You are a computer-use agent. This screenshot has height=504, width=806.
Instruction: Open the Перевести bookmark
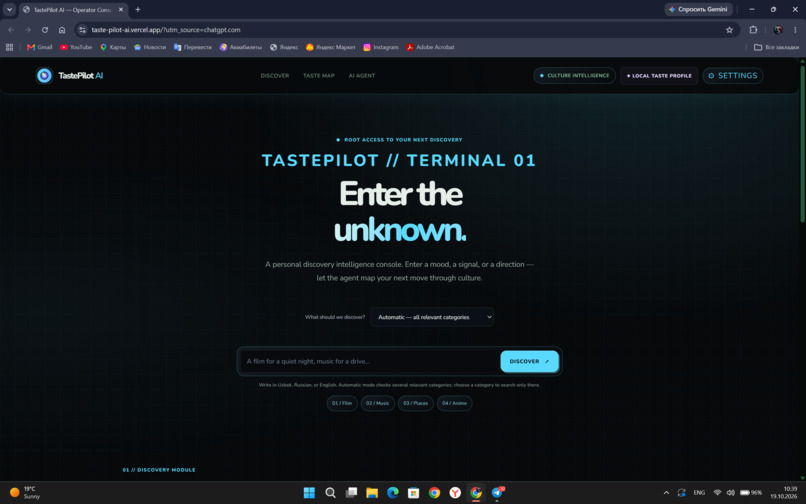[x=193, y=47]
